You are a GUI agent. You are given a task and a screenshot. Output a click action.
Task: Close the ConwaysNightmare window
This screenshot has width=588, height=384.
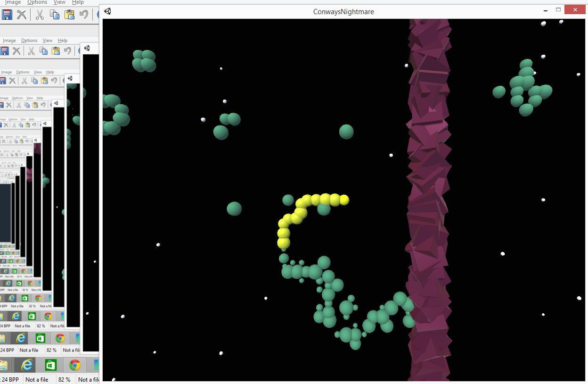pos(575,9)
